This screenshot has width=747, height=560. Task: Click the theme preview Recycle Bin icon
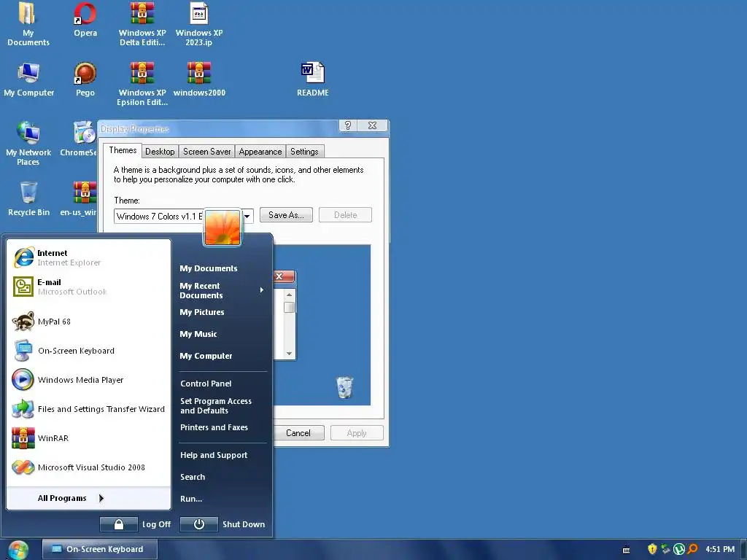(345, 387)
